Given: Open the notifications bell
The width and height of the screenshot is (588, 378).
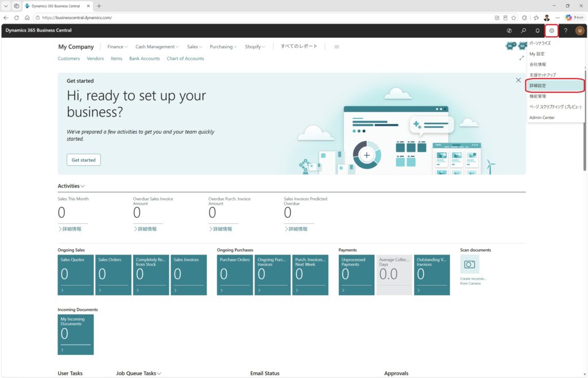Looking at the screenshot, I should (x=537, y=31).
